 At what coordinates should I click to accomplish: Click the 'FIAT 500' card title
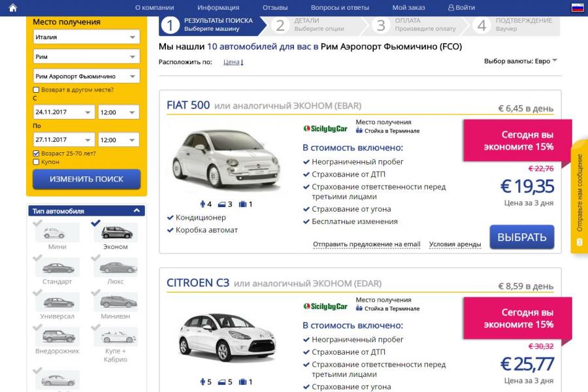click(188, 105)
